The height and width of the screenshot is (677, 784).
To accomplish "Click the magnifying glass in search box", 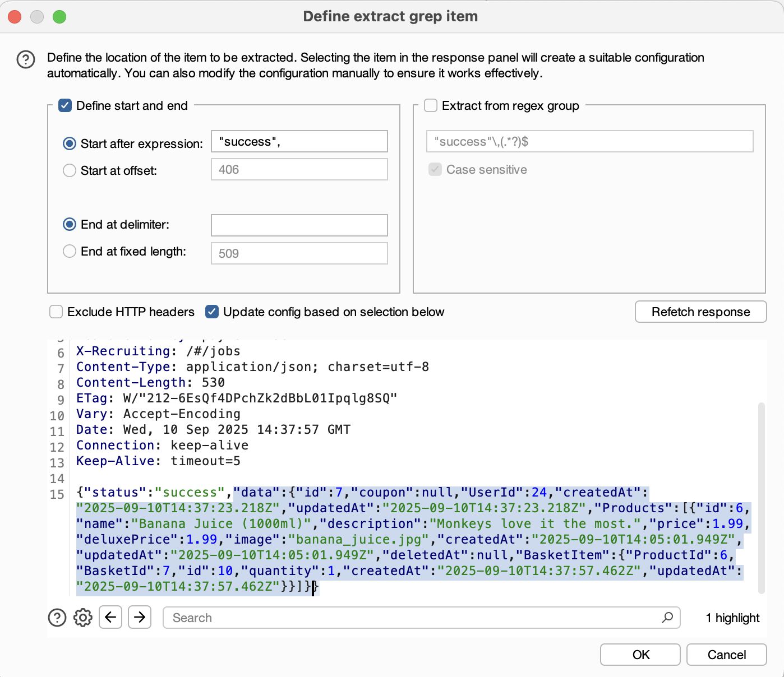I will point(667,618).
